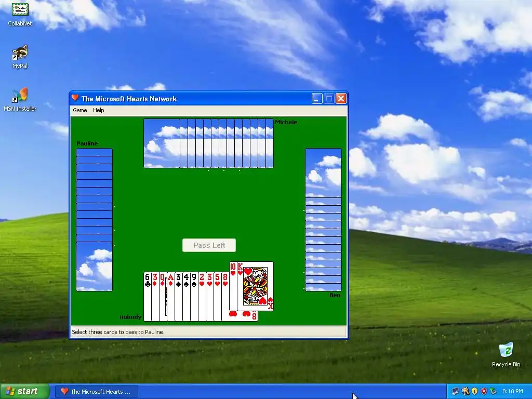Select the 8 of hearts card
532x399 pixels.
225,296
